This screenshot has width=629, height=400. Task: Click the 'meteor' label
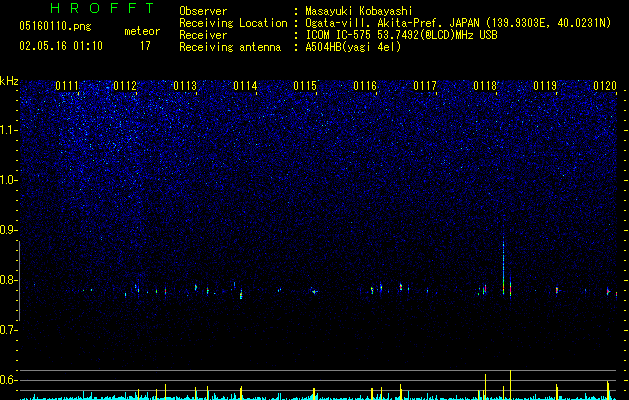click(142, 31)
